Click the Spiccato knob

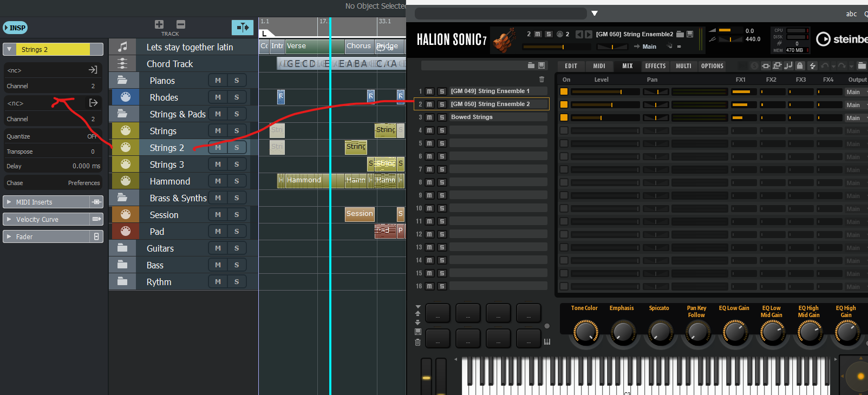660,331
